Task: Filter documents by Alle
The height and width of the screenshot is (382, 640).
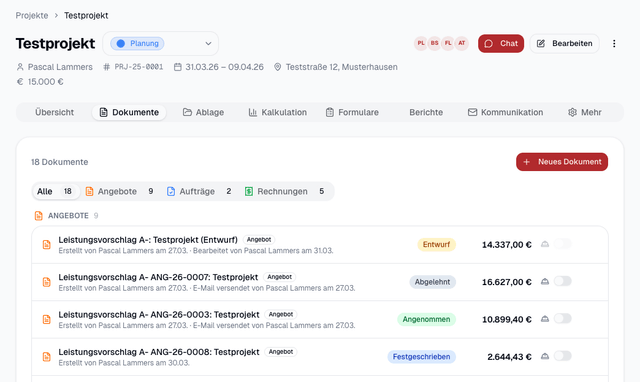Action: pyautogui.click(x=55, y=191)
